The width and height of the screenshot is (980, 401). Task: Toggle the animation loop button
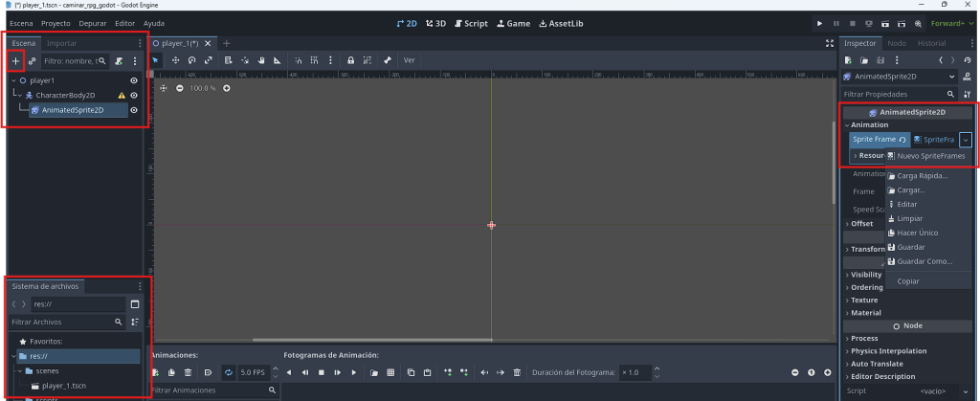(x=228, y=371)
